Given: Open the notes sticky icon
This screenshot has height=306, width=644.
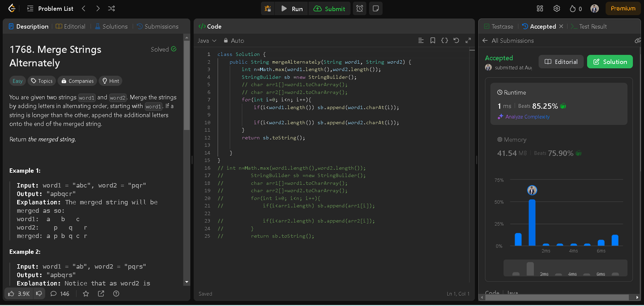Looking at the screenshot, I should point(376,9).
